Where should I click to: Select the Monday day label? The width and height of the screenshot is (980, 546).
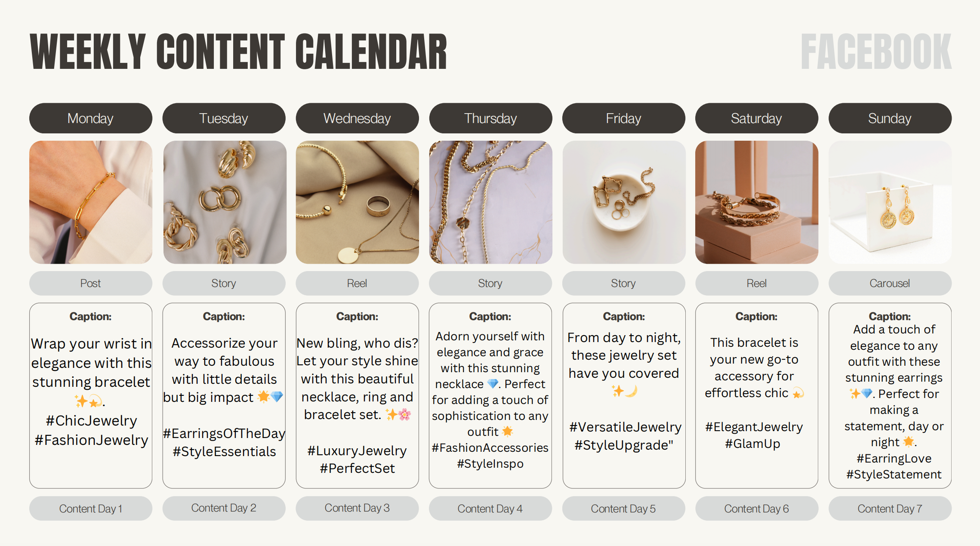pyautogui.click(x=90, y=118)
